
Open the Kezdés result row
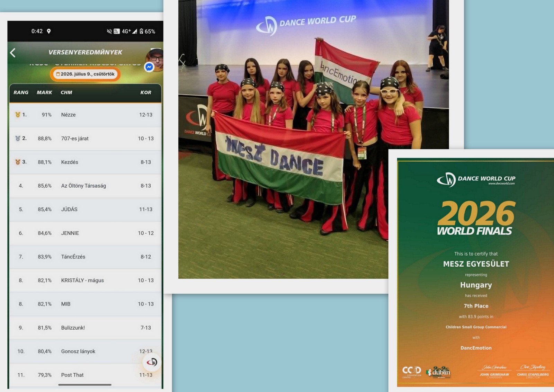85,162
